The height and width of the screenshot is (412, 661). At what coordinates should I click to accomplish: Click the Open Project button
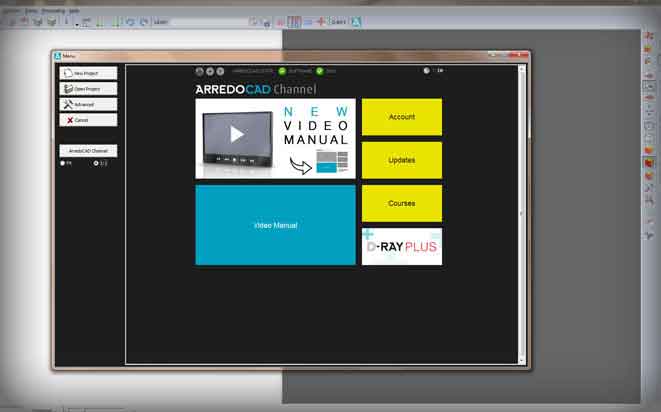(88, 89)
